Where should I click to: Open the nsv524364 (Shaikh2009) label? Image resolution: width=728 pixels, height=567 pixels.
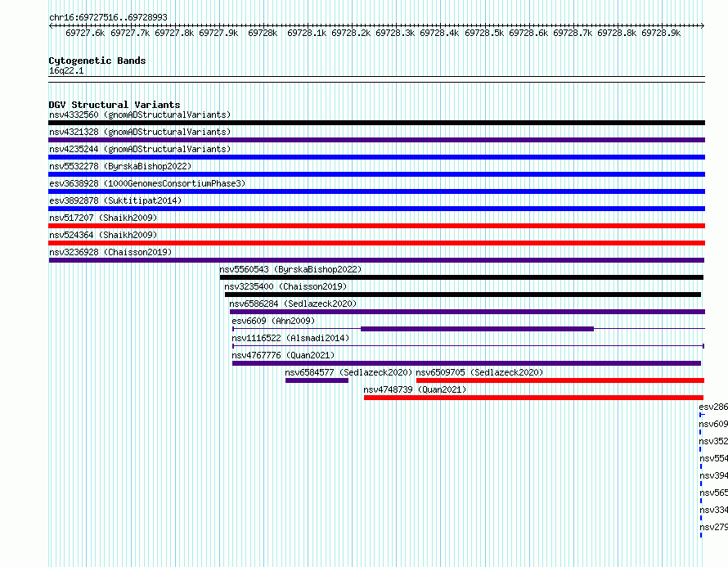pos(103,235)
